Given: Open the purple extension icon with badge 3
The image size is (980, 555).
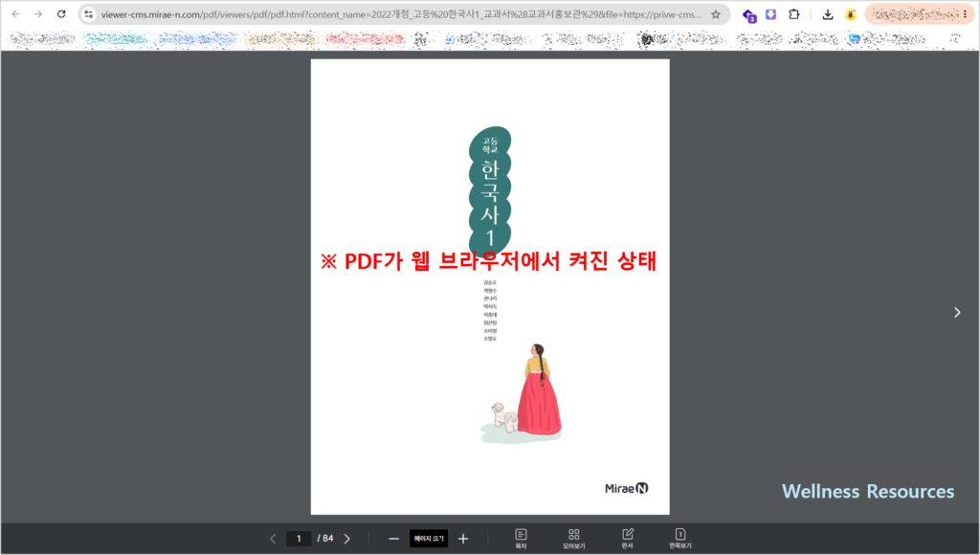Looking at the screenshot, I should (748, 15).
